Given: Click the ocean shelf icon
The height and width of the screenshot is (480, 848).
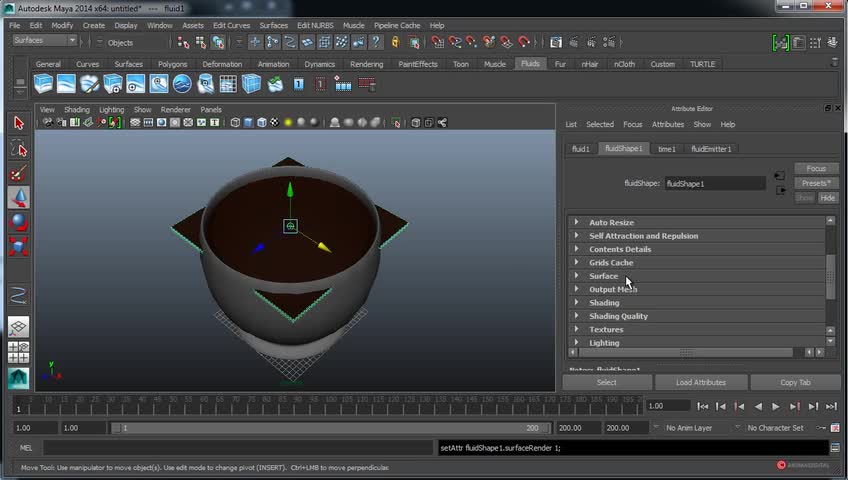Looking at the screenshot, I should point(182,84).
